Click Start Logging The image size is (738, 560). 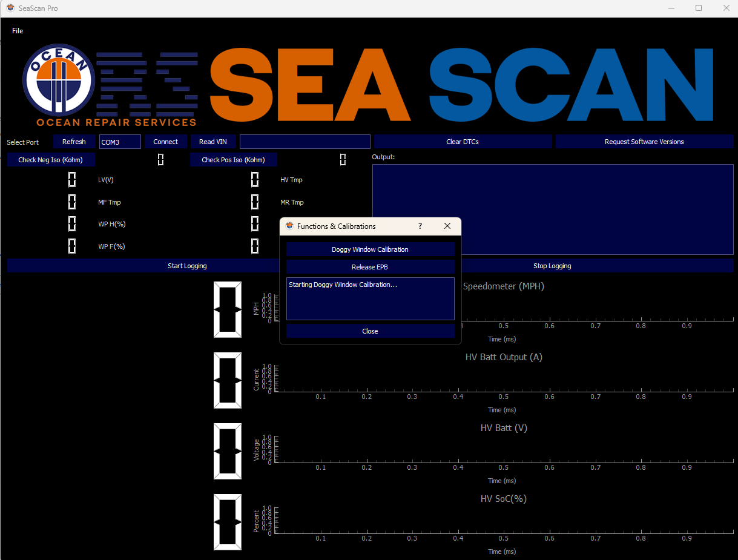tap(187, 266)
